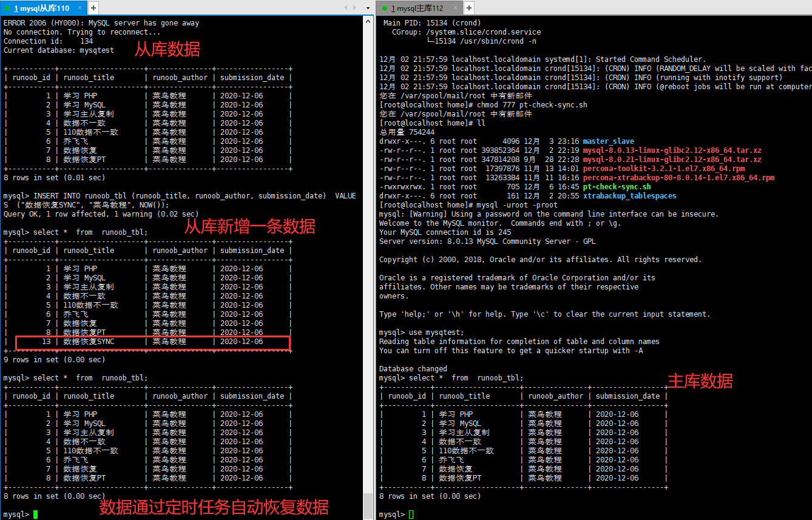Click the 数据恢复PT row in master pane
This screenshot has height=520, width=812.
(x=523, y=478)
